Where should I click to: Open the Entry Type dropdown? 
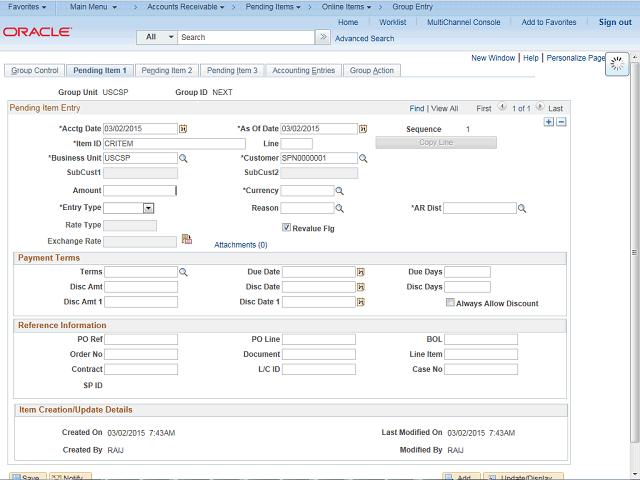(148, 208)
